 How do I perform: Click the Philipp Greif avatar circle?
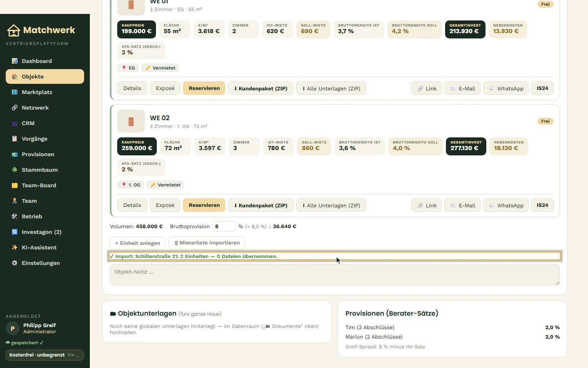click(x=13, y=328)
